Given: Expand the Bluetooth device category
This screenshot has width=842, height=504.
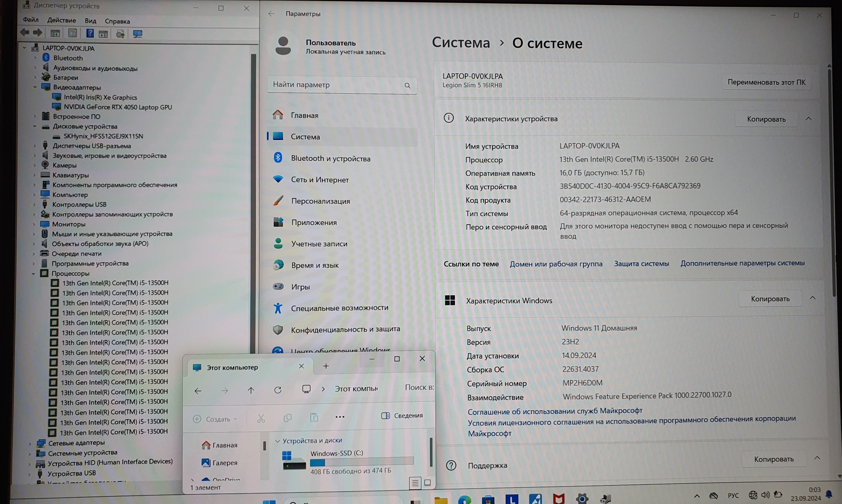Looking at the screenshot, I should [x=35, y=58].
